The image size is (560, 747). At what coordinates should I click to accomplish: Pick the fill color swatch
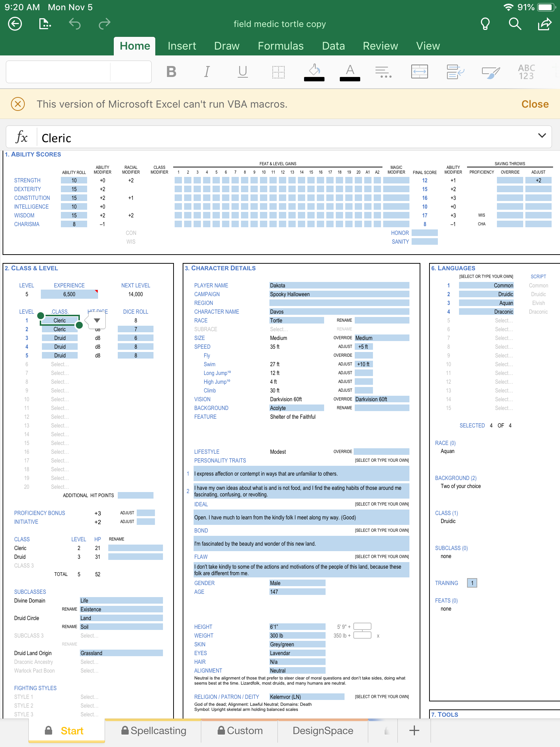click(314, 72)
